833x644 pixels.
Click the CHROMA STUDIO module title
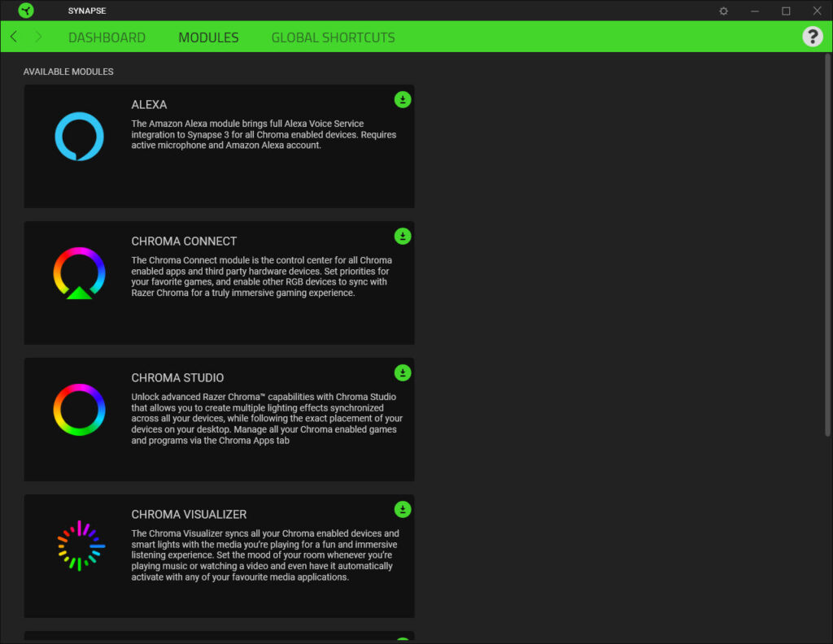point(177,378)
